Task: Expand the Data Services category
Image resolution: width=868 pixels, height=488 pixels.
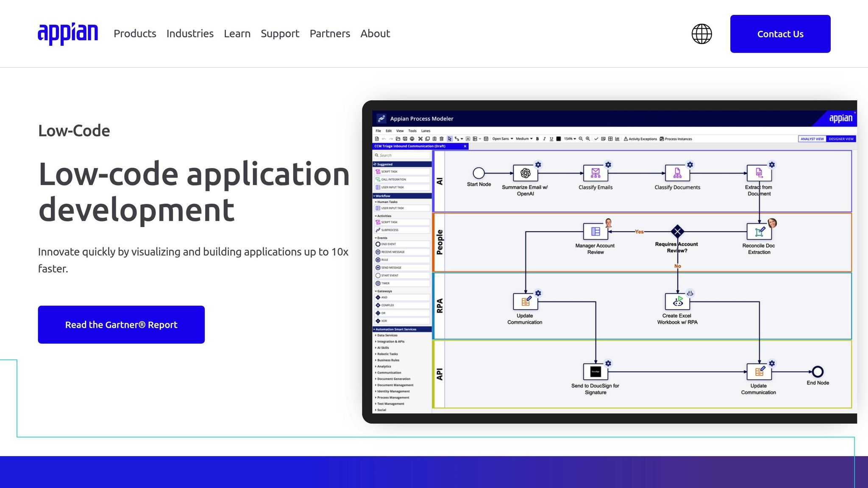Action: pos(386,335)
